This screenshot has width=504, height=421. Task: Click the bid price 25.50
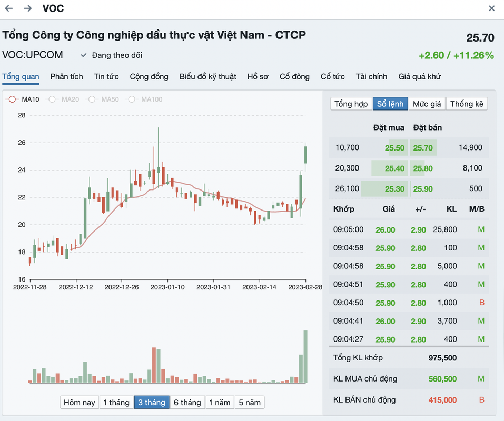pyautogui.click(x=394, y=148)
